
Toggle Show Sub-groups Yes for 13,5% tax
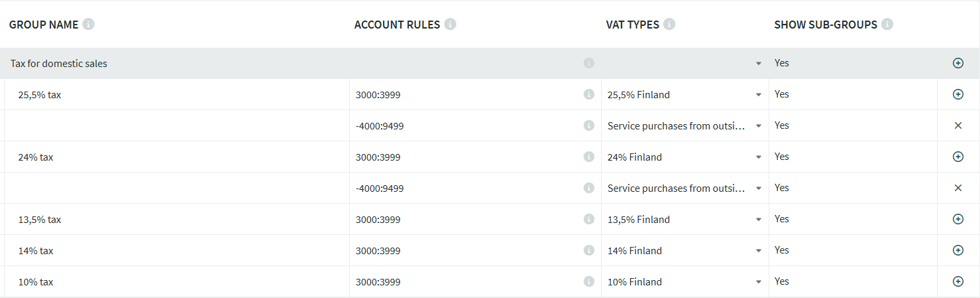[x=782, y=219]
